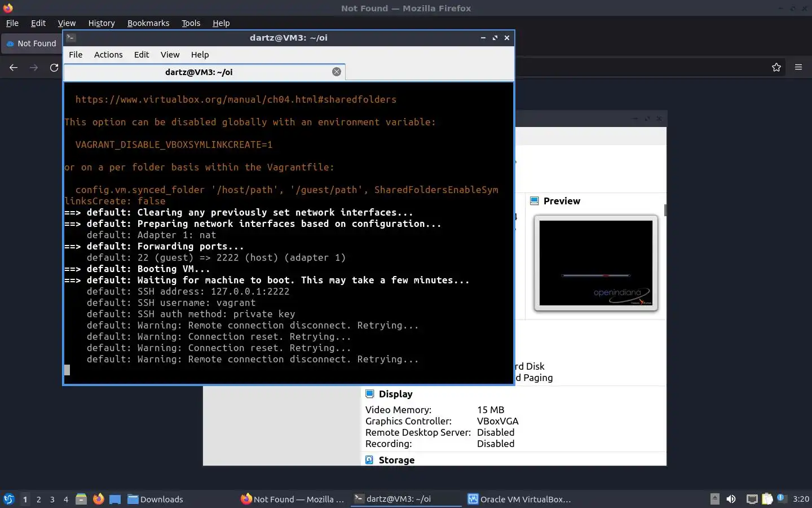812x508 pixels.
Task: Open Firefox Help menu
Action: point(221,23)
